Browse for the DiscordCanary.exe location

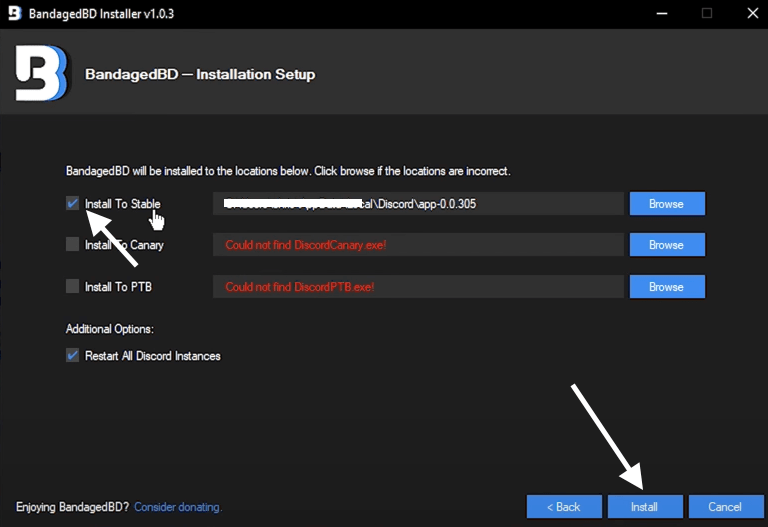(x=667, y=244)
